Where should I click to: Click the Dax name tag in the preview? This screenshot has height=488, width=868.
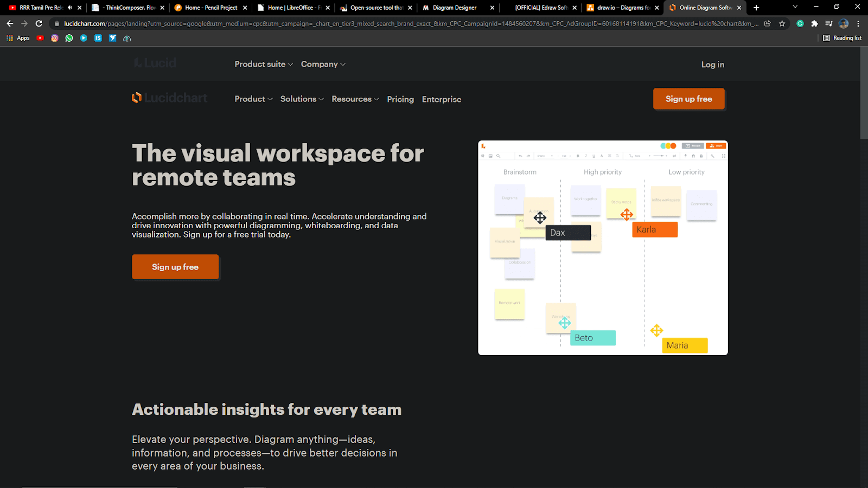tap(568, 233)
